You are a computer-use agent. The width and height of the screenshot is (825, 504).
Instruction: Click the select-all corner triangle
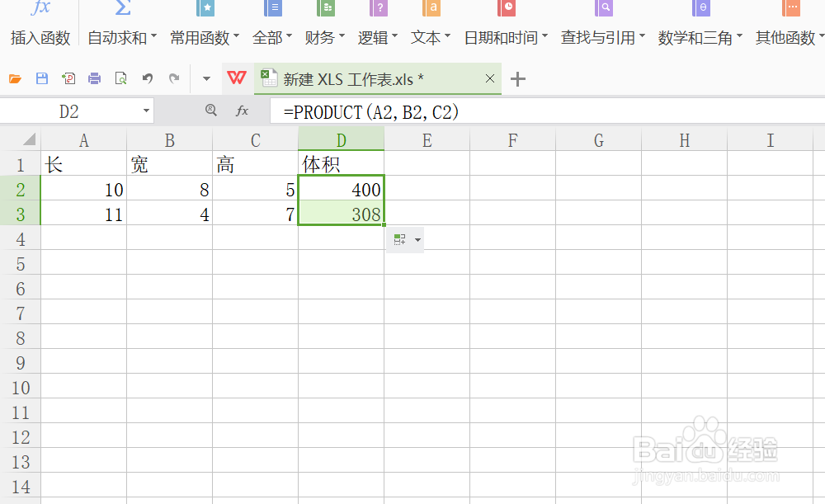coord(30,139)
